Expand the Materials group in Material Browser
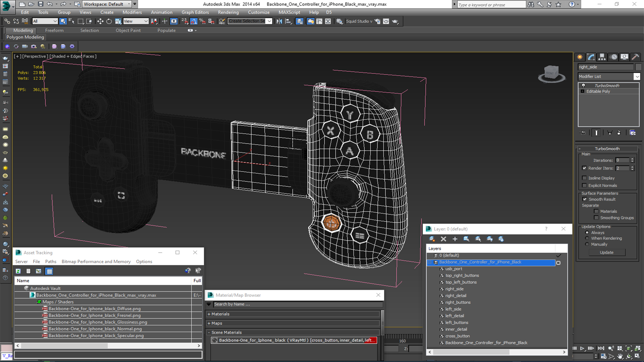Image resolution: width=644 pixels, height=362 pixels. (209, 314)
